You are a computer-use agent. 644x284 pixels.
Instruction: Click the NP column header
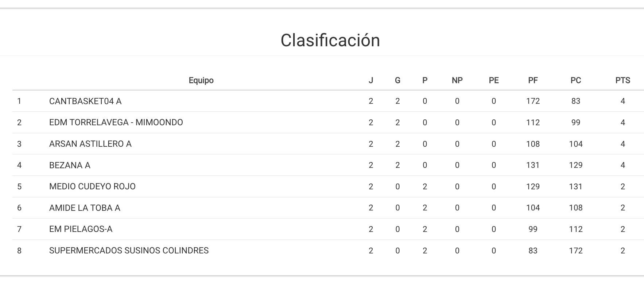tap(457, 80)
